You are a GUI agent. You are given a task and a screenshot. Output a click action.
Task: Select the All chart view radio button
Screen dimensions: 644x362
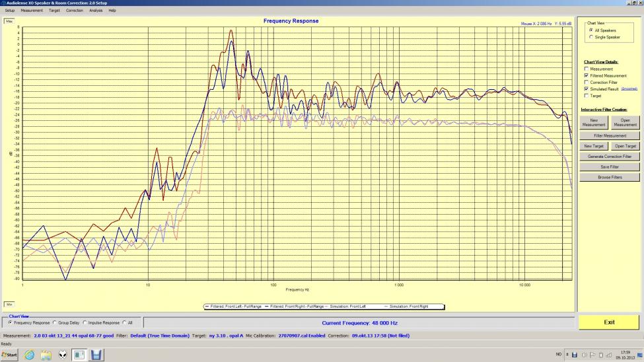coord(124,323)
